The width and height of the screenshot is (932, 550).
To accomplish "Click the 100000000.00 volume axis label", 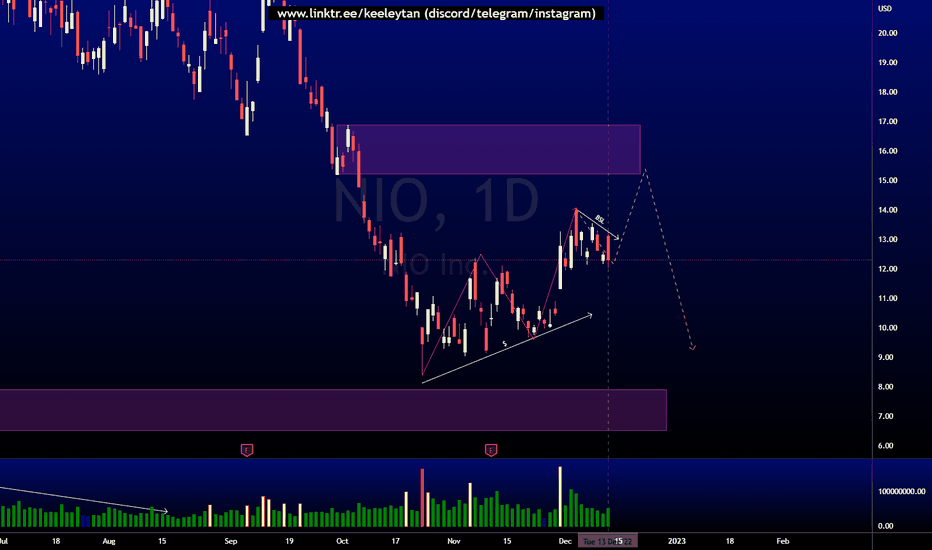I will pos(902,491).
